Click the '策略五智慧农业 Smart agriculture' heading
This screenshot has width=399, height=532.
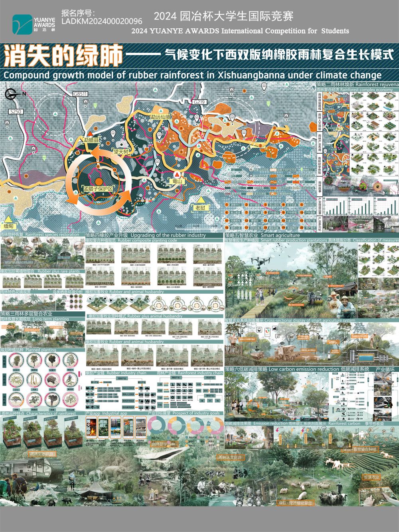point(262,235)
